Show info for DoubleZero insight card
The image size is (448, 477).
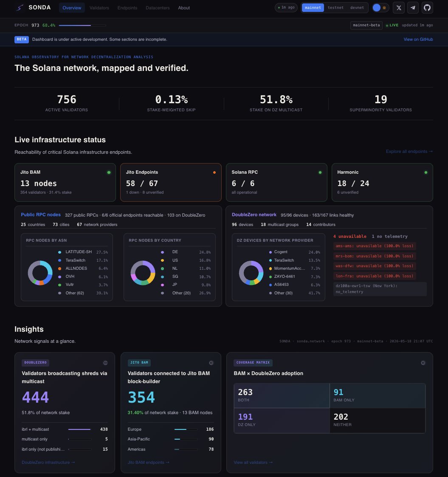pos(105,363)
